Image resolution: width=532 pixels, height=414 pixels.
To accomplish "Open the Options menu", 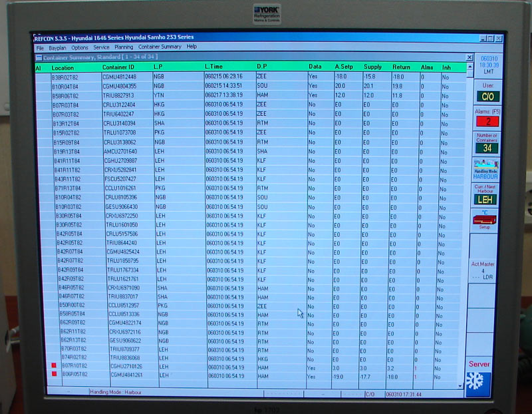I will [x=80, y=48].
